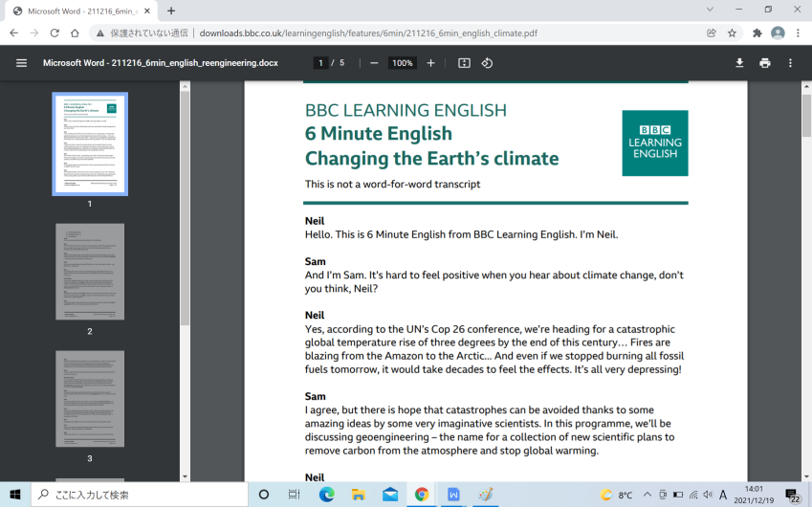812x508 pixels.
Task: Switch to Google Chrome taskbar icon
Action: coord(422,495)
